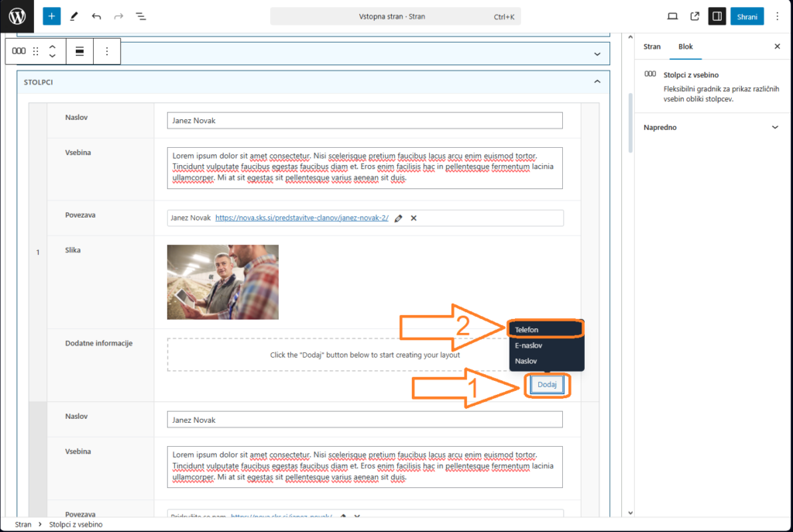This screenshot has width=793, height=532.
Task: Click the Shrani save button
Action: 747,16
